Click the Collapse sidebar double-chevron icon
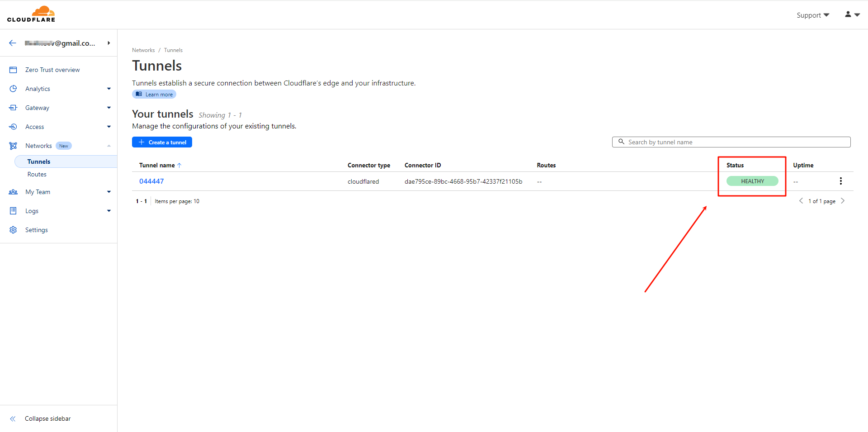The height and width of the screenshot is (432, 868). point(13,419)
